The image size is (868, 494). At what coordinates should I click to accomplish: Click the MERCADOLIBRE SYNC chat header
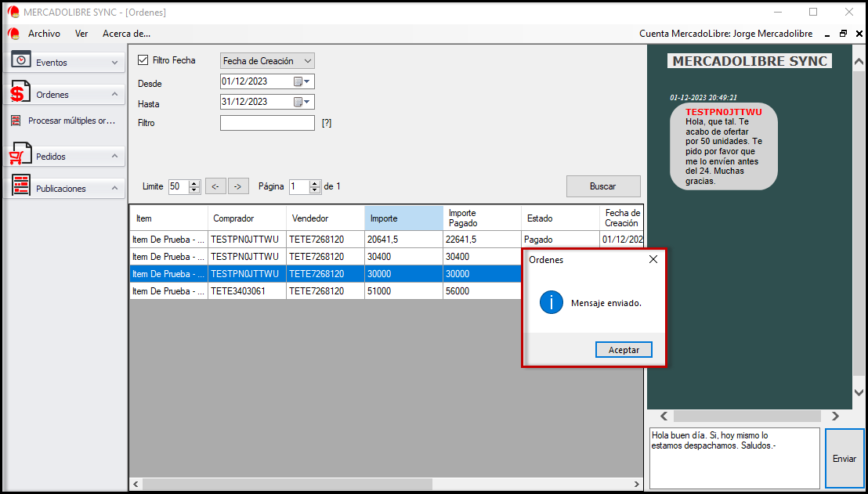(x=750, y=61)
